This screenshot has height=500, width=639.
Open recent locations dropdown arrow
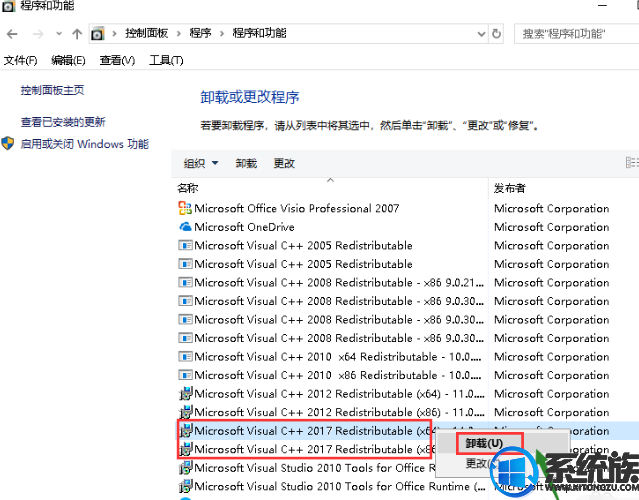59,34
